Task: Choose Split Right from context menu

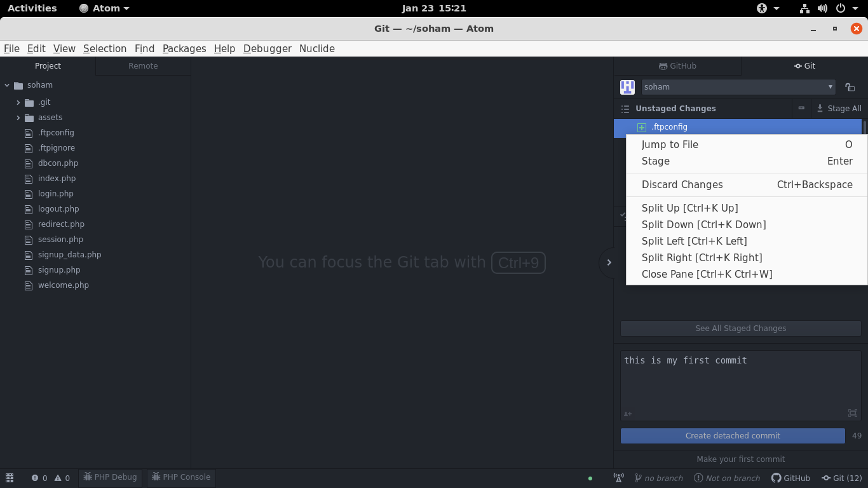Action: click(x=747, y=258)
